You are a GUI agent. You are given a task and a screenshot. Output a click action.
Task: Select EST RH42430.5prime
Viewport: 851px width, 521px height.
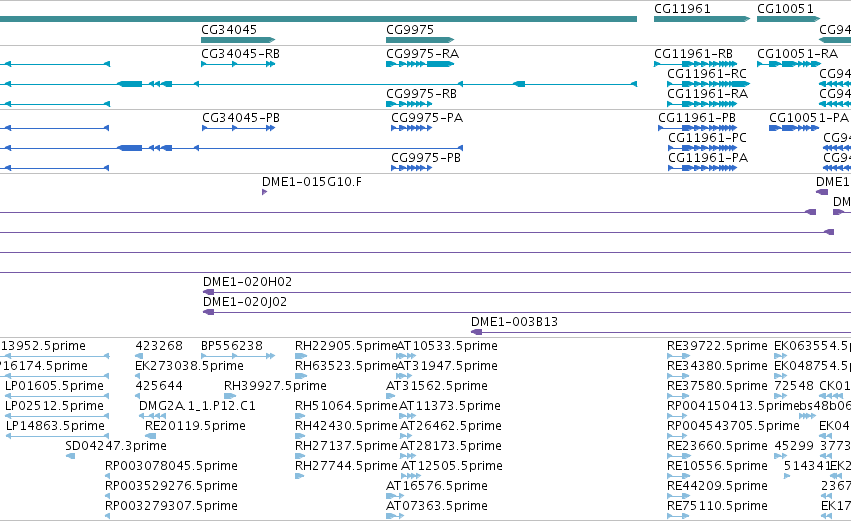(x=346, y=426)
